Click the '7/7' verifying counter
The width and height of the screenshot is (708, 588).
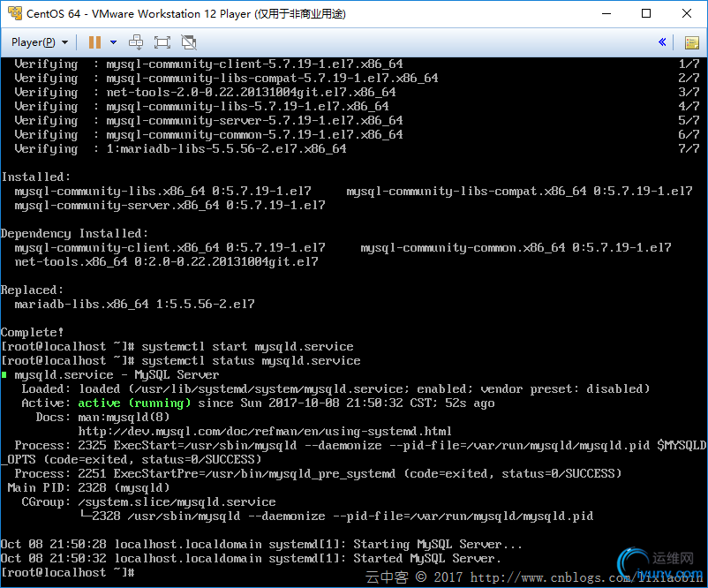(x=689, y=149)
